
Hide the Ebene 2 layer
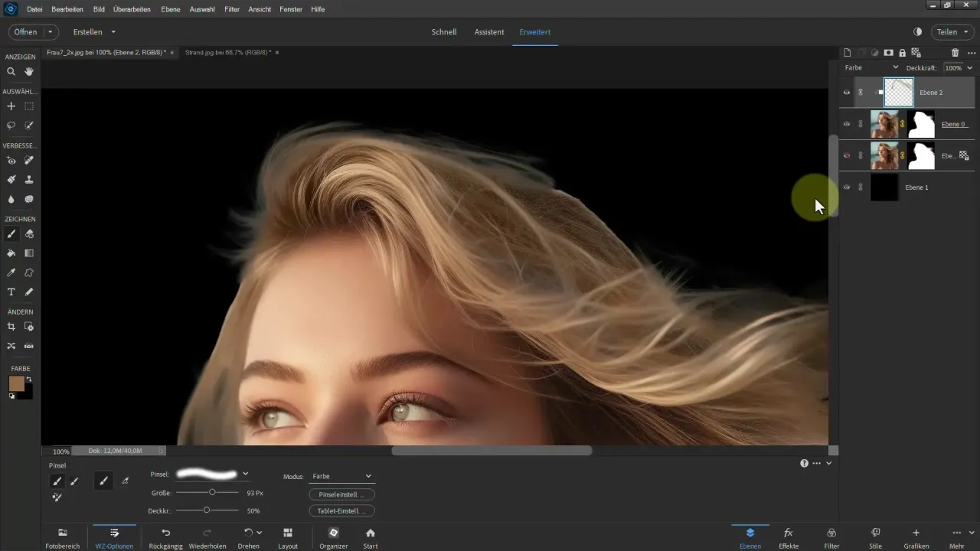pyautogui.click(x=846, y=92)
